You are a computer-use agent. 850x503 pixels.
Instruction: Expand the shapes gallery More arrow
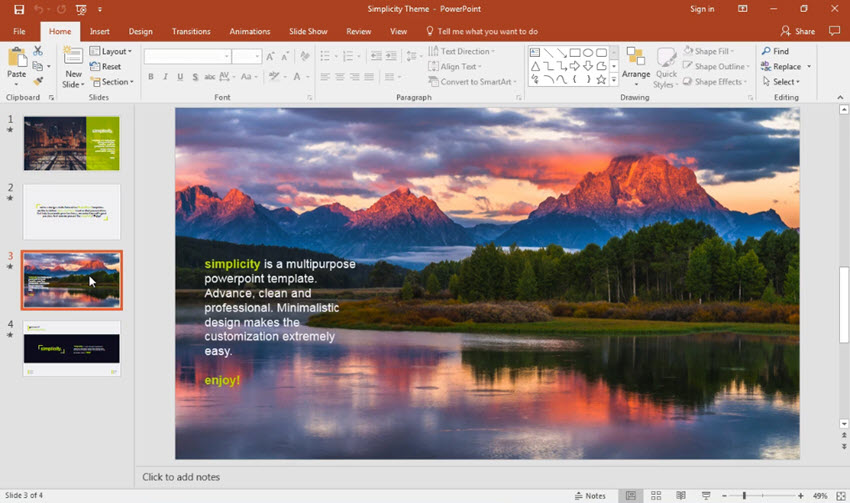point(614,80)
